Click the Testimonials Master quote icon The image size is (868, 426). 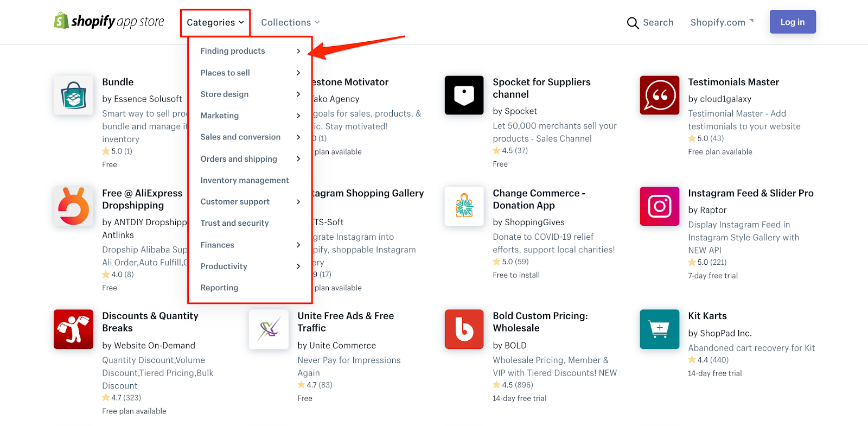tap(659, 96)
